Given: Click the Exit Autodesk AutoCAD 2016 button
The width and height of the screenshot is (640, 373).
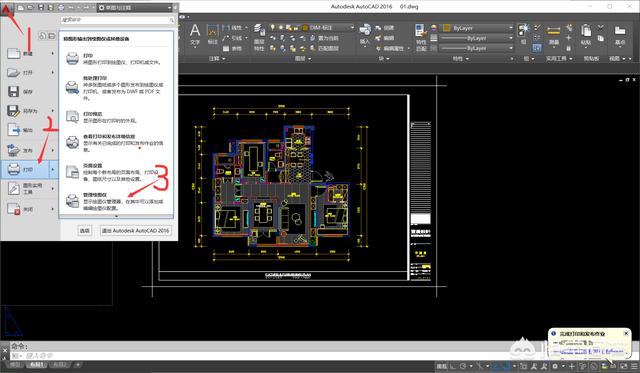Looking at the screenshot, I should pos(136,231).
